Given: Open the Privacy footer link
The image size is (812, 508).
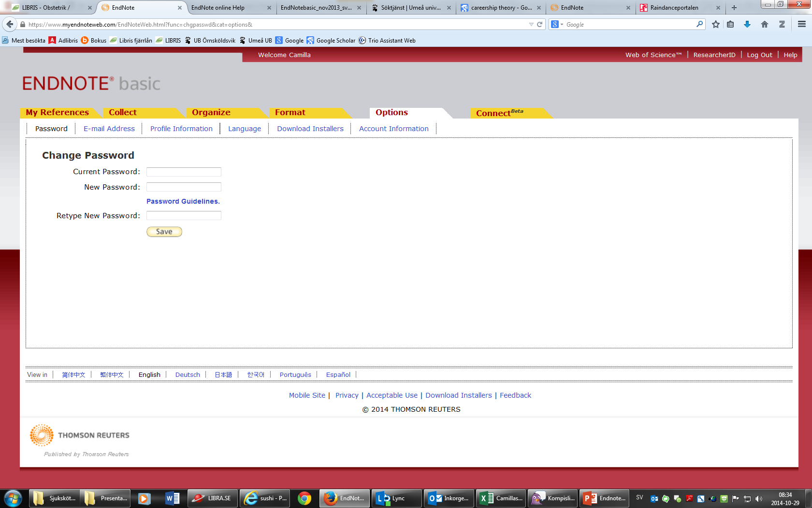Looking at the screenshot, I should point(347,395).
